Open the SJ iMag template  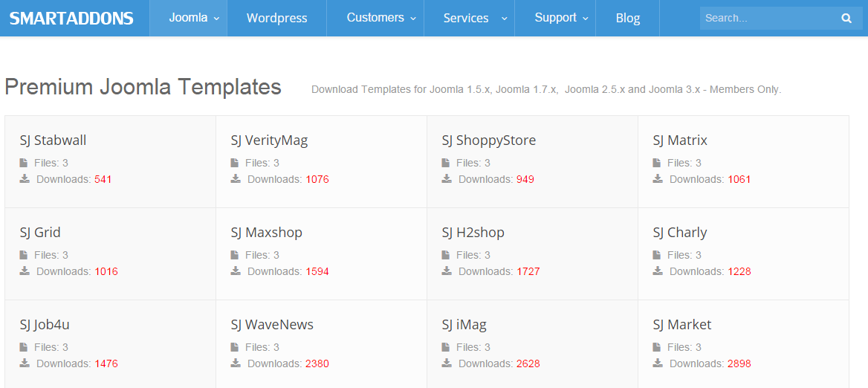click(464, 325)
